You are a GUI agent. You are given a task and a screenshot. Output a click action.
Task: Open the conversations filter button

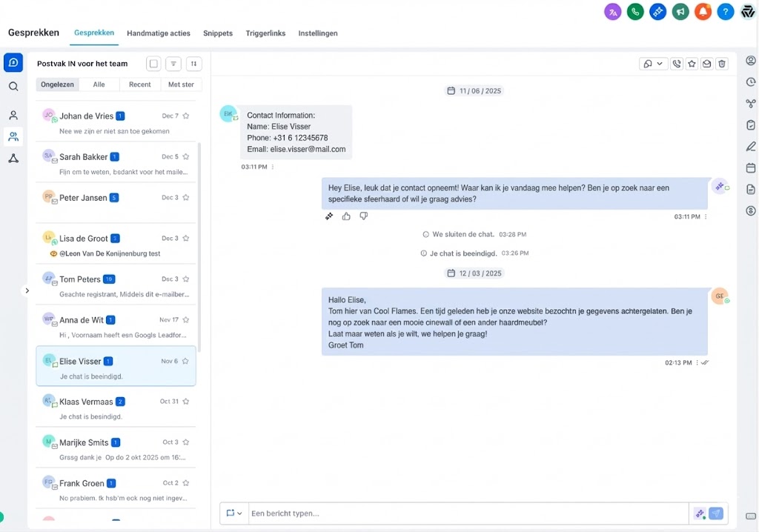(173, 64)
